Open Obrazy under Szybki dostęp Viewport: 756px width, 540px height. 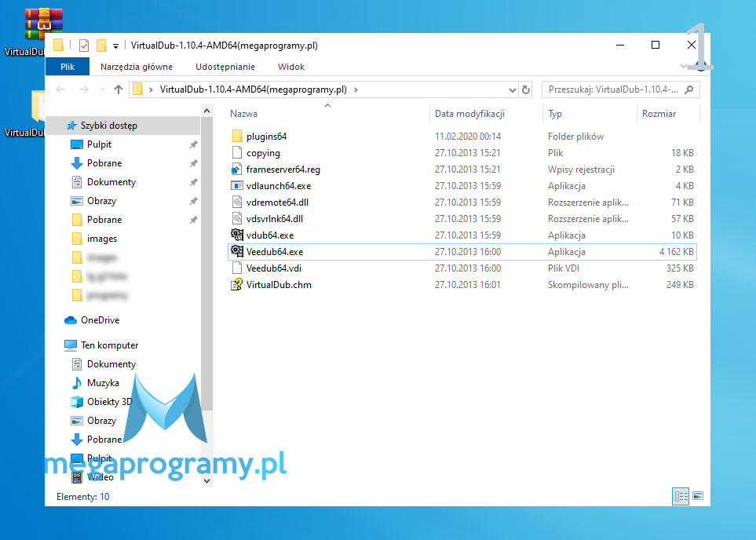101,201
